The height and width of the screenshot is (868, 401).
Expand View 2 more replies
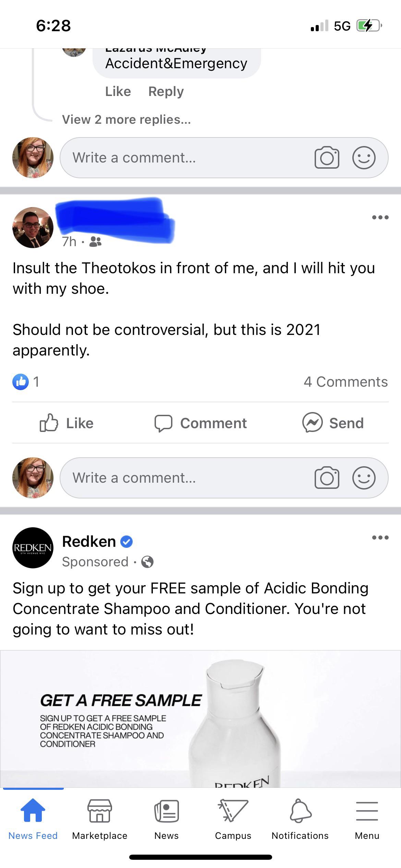pyautogui.click(x=126, y=120)
